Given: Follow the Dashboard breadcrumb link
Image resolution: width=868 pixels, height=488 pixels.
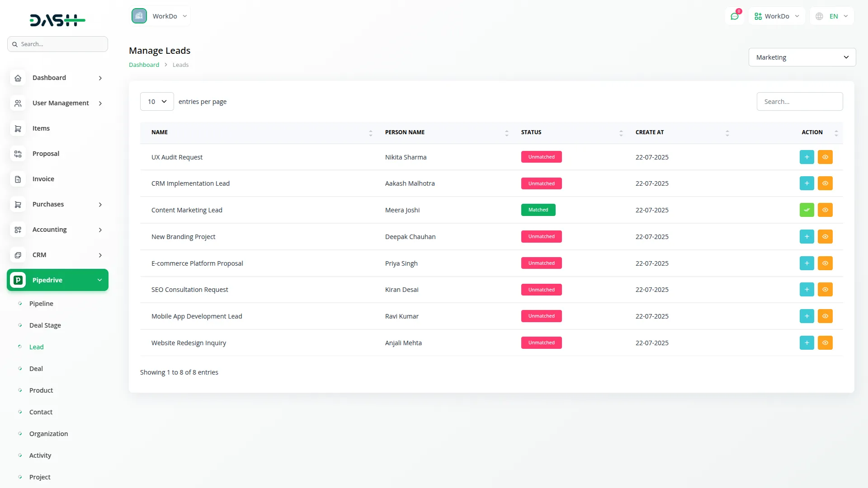Looking at the screenshot, I should pyautogui.click(x=144, y=65).
